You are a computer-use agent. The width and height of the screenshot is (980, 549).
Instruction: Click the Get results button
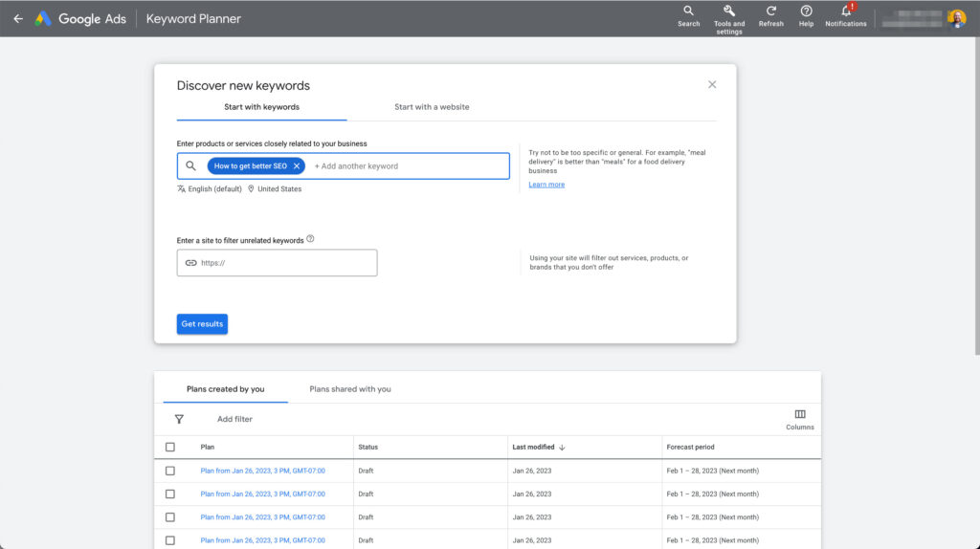coord(202,324)
